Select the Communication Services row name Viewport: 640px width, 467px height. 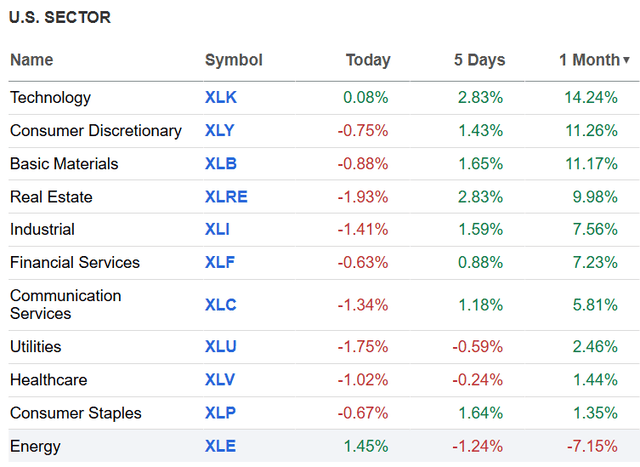point(66,304)
